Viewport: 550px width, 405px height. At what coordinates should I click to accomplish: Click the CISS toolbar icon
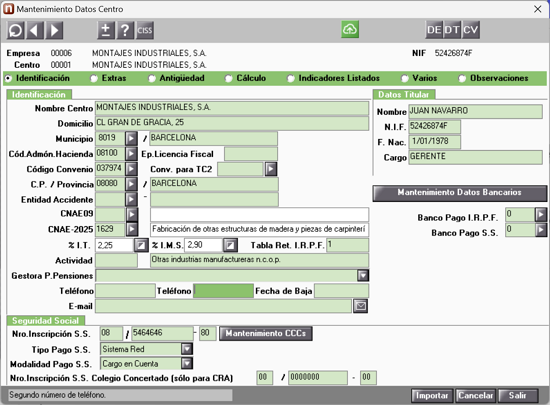(145, 30)
